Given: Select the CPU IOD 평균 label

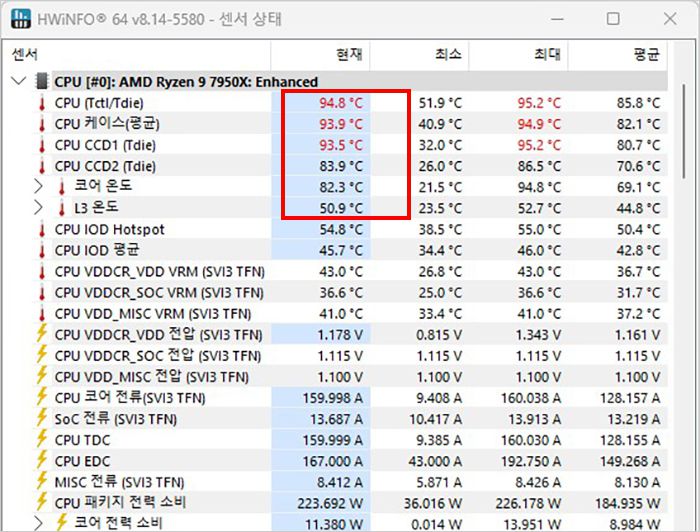Looking at the screenshot, I should click(x=97, y=250).
